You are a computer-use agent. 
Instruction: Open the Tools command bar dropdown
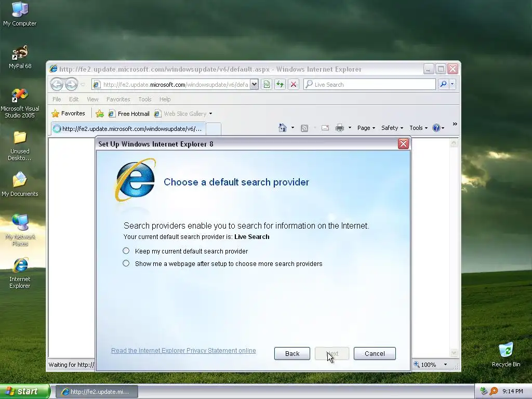(418, 128)
